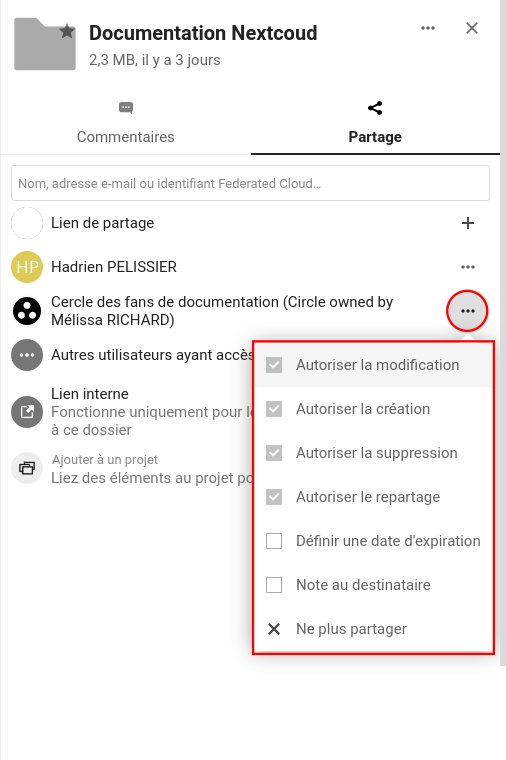The image size is (506, 760).
Task: Click the circle icon for Cercle des fans
Action: (27, 311)
